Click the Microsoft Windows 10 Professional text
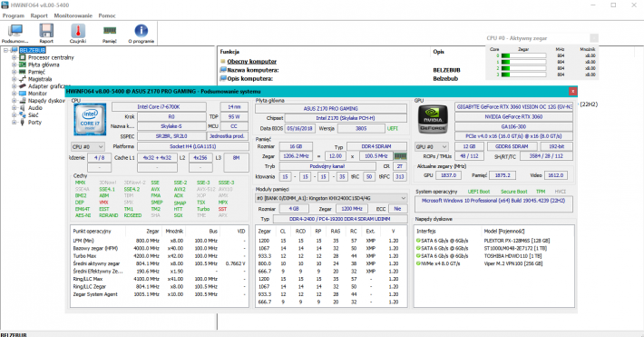Viewport: 644px width, 337px height. coord(493,201)
